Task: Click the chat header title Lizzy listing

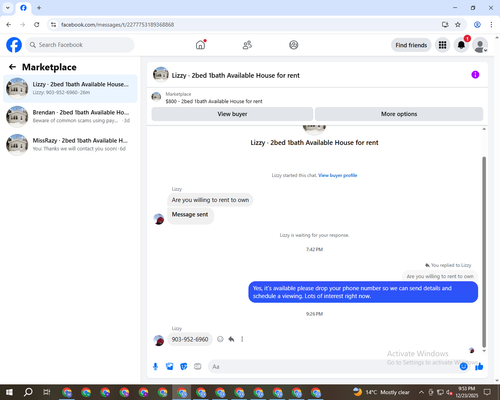Action: point(235,75)
